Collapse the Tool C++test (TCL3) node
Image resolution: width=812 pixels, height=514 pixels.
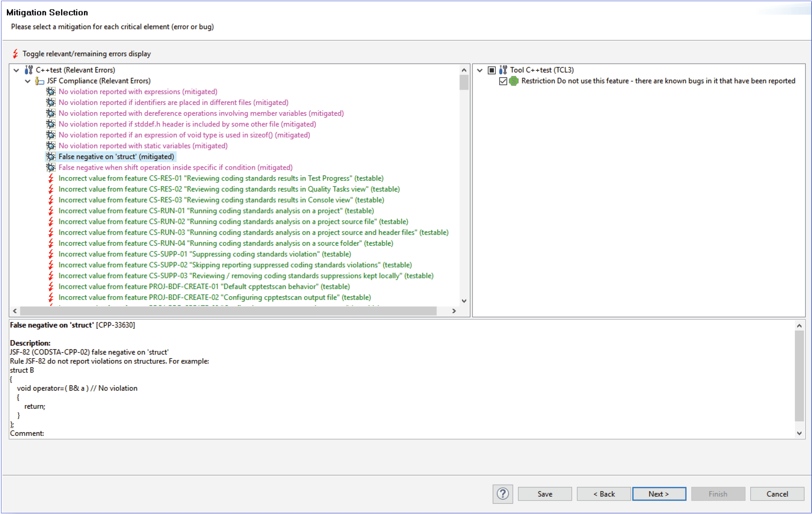[x=479, y=69]
